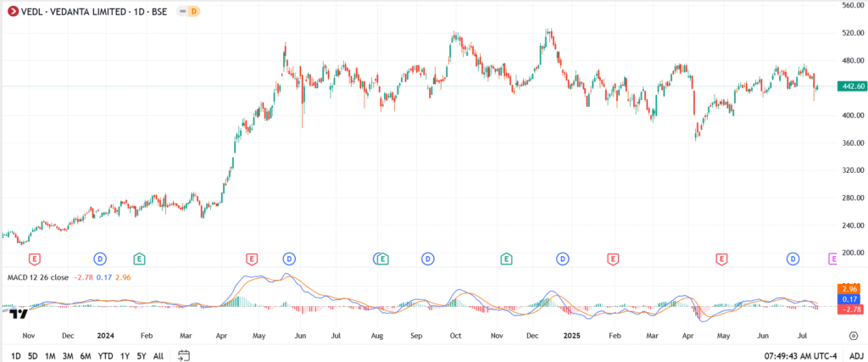
Task: Open the go-to-date calendar icon
Action: [x=184, y=356]
